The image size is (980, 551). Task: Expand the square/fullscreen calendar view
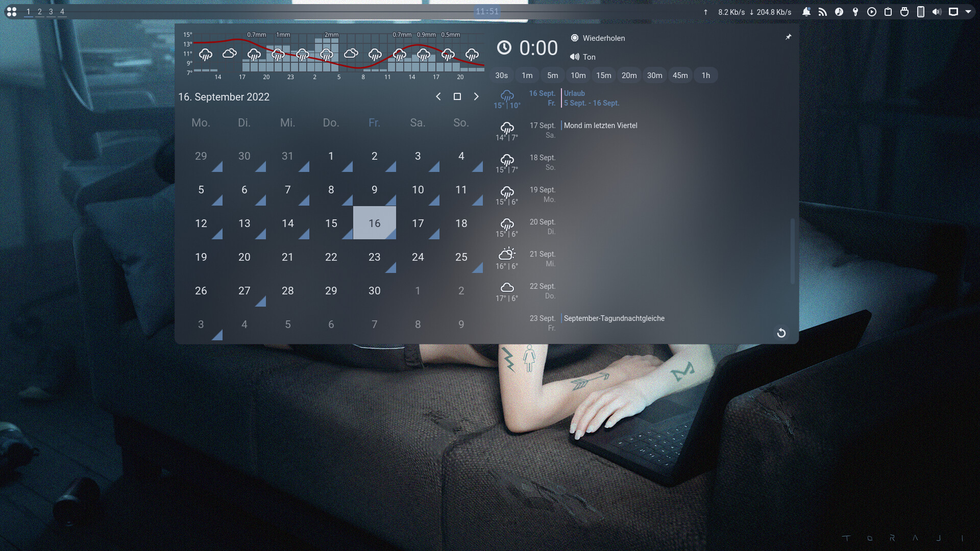pos(457,97)
